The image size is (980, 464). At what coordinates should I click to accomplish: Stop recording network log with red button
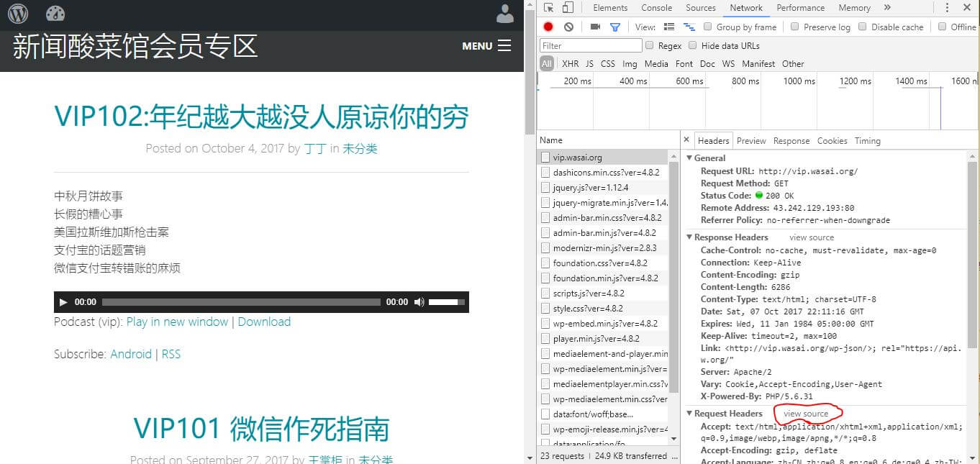tap(548, 27)
